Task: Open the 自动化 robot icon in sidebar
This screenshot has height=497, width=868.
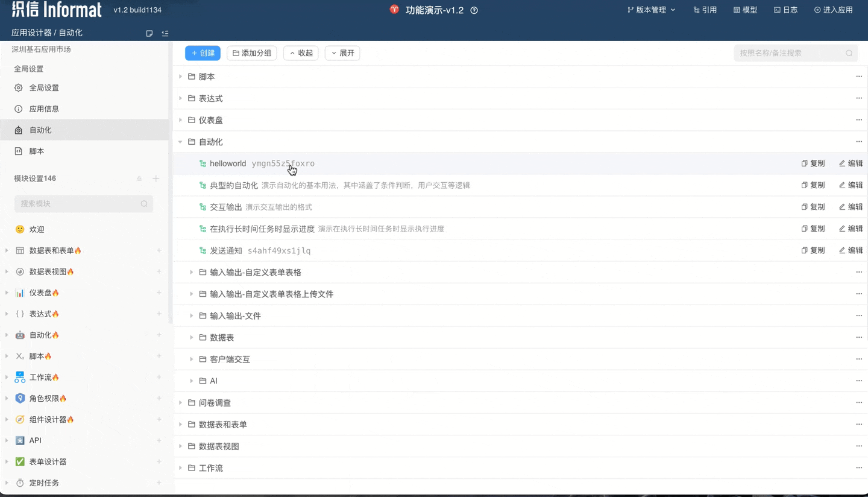Action: click(19, 335)
